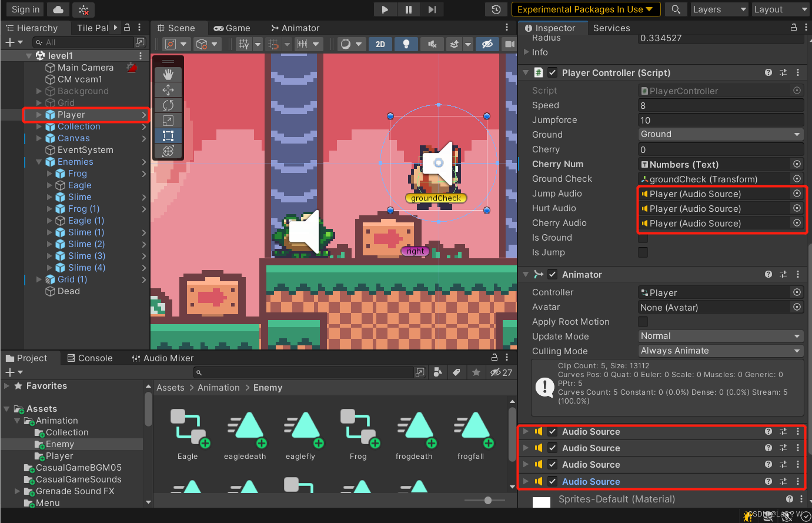Screen dimensions: 812x523
Task: Start play mode with the Play button
Action: [x=385, y=9]
